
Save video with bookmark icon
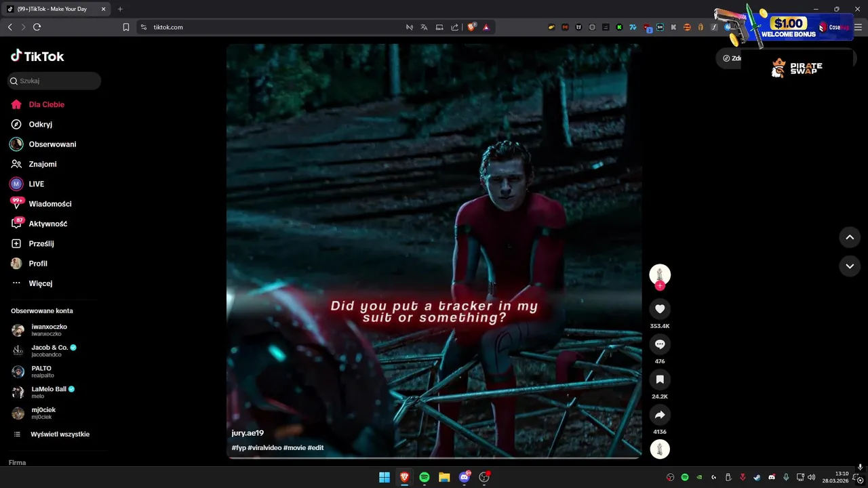pos(660,380)
